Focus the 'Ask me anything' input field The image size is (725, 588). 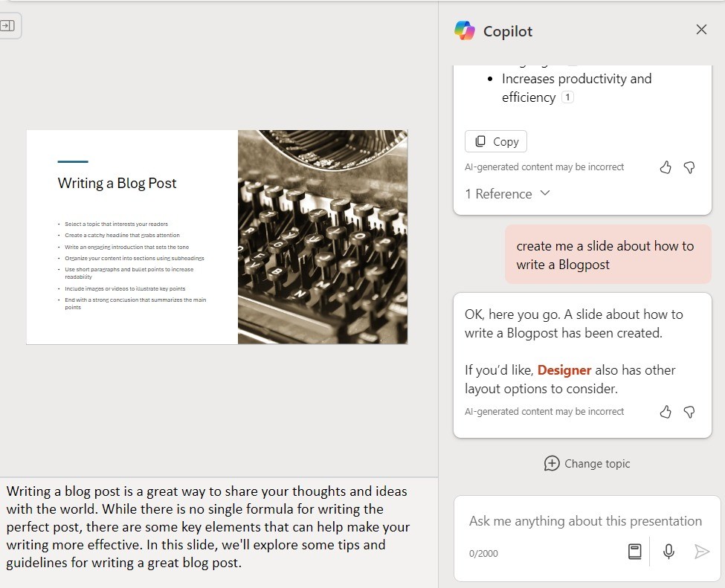585,521
